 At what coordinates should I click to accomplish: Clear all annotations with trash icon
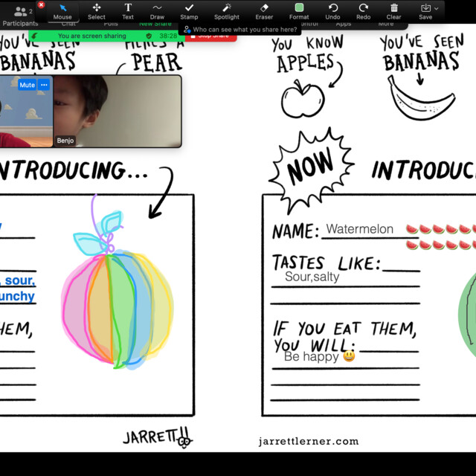click(394, 10)
